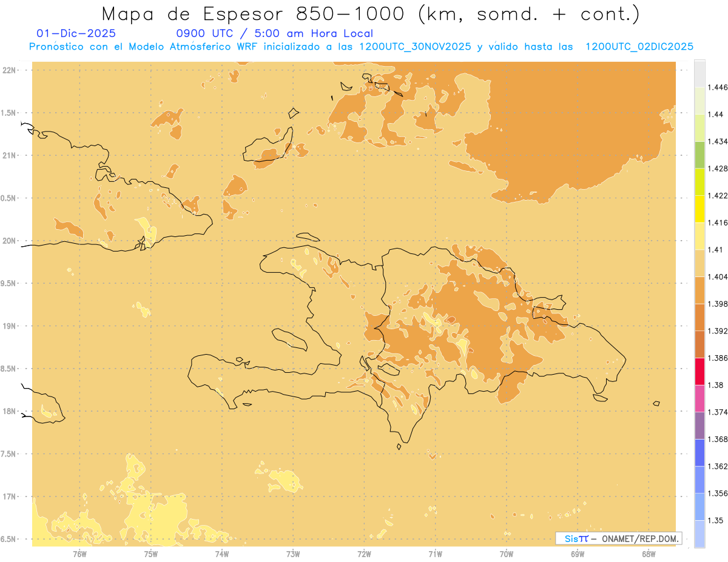This screenshot has width=728, height=562.
Task: Click the '71W' longitude label
Action: [435, 554]
